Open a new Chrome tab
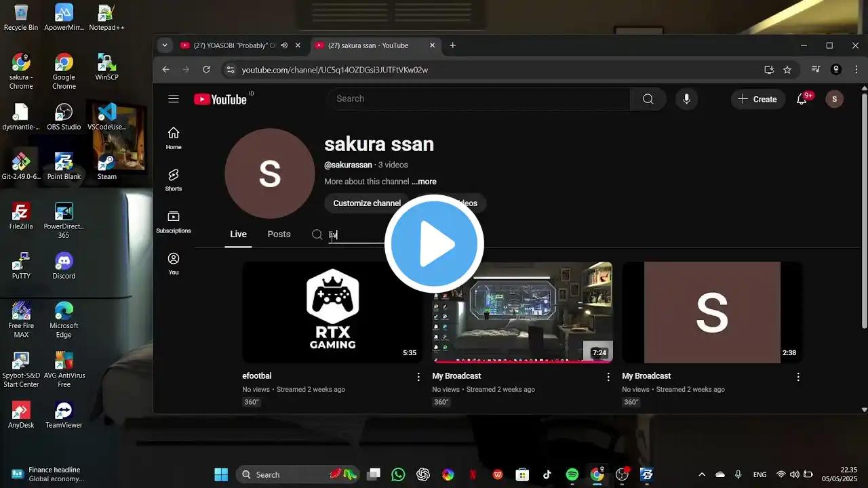Image resolution: width=868 pixels, height=488 pixels. point(452,45)
